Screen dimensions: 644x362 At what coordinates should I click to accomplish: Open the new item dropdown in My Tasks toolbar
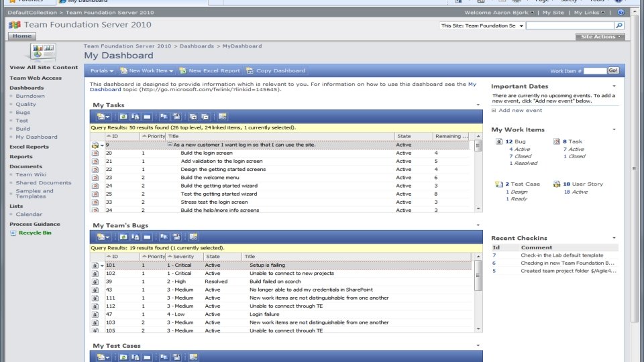(103, 117)
